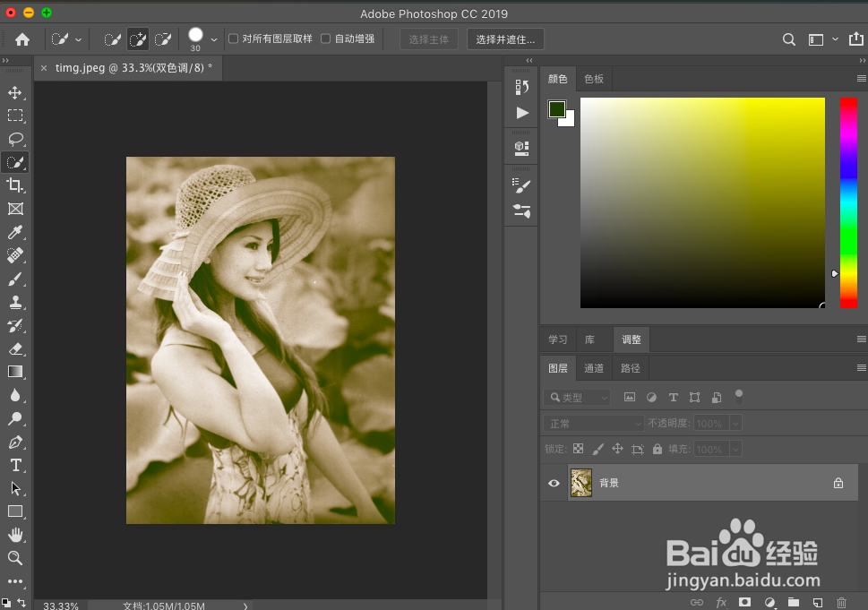This screenshot has width=868, height=610.
Task: Select the Crop tool
Action: pyautogui.click(x=15, y=185)
